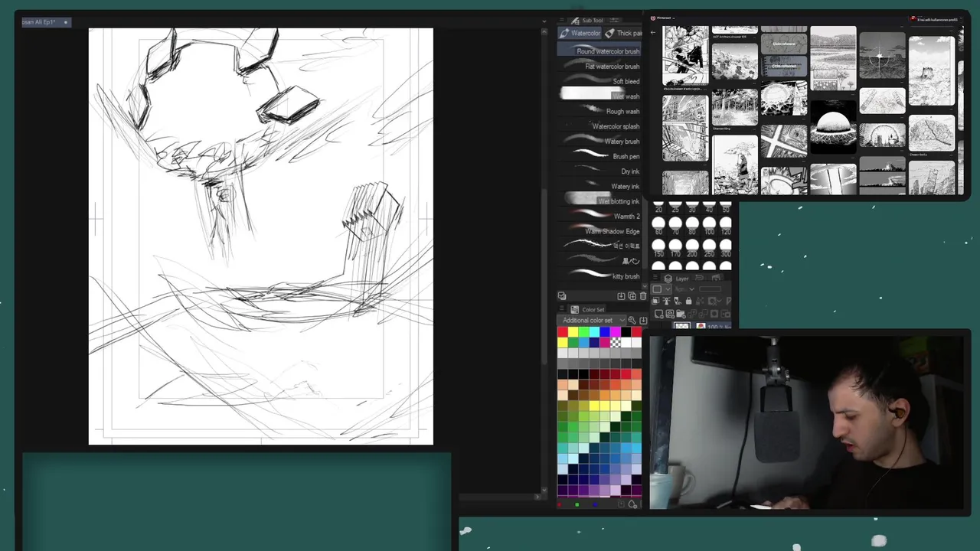
Task: Choose brush size 300 preset
Action: tap(726, 246)
